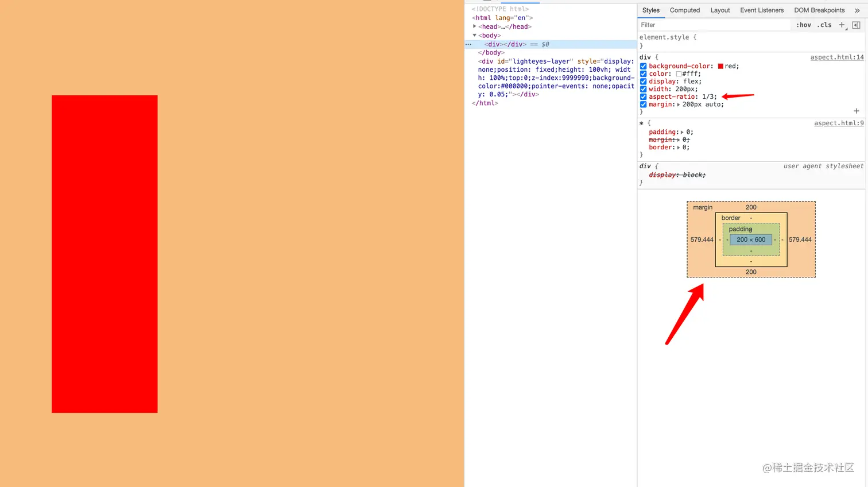Click inside the styles Filter field
The image size is (868, 487).
tap(714, 25)
